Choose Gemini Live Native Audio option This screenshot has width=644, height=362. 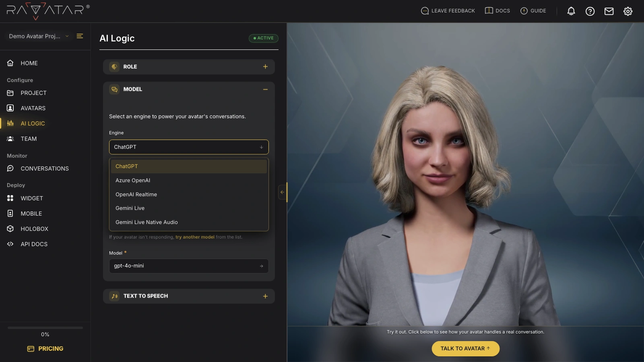pyautogui.click(x=189, y=222)
